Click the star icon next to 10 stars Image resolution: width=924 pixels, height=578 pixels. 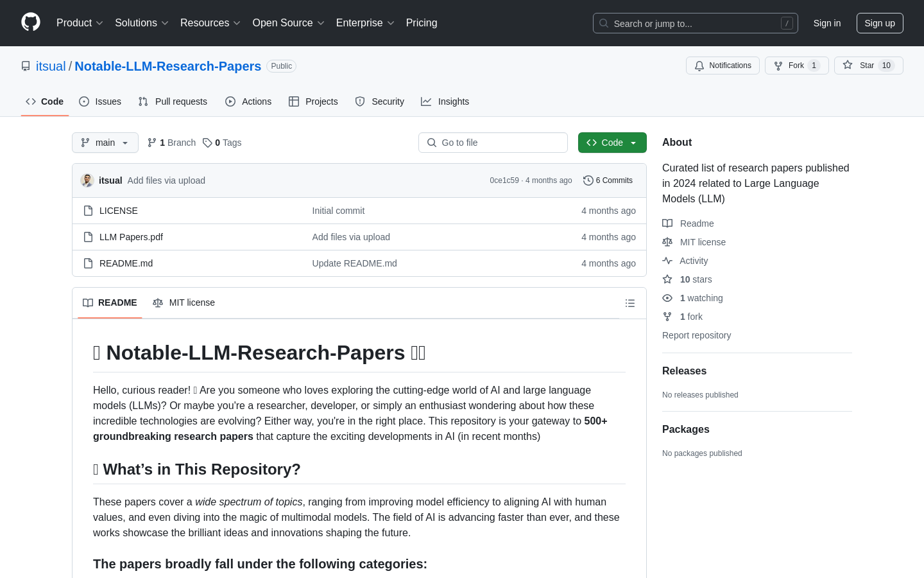[x=667, y=279]
